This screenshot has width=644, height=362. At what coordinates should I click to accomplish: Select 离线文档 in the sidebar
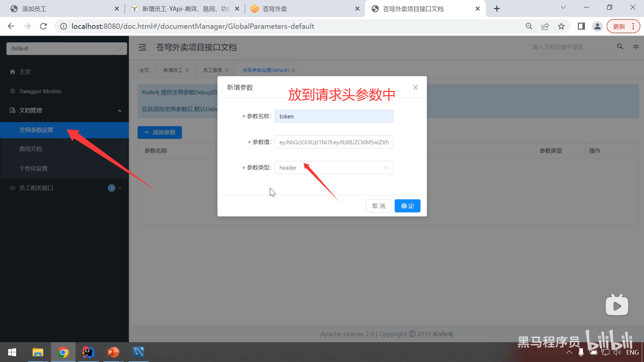point(31,149)
